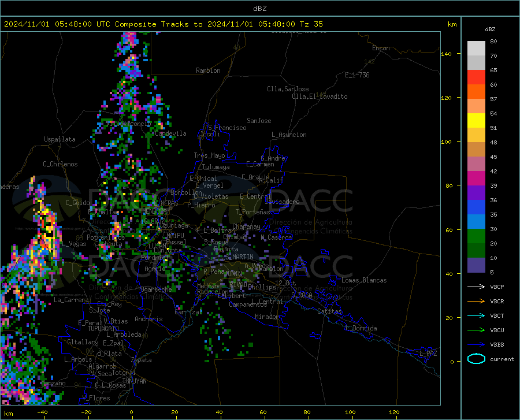Click the 'L_Vegas' map label
Screen dimensions: 520x420
tap(74, 244)
